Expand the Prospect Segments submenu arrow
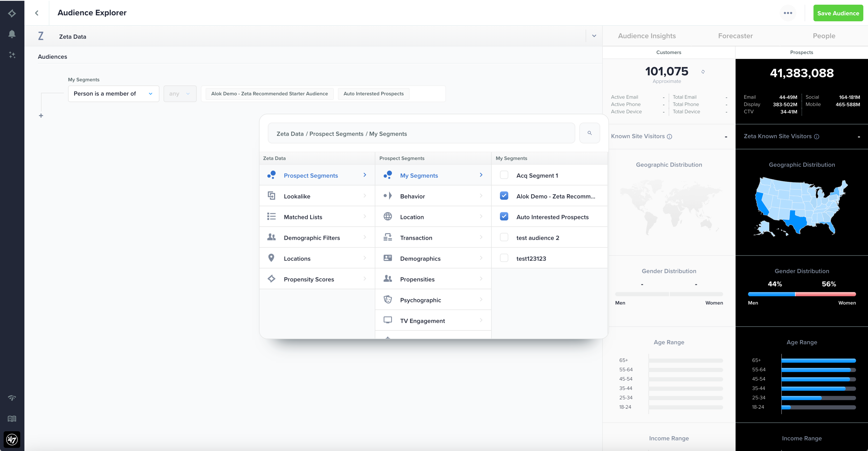 pyautogui.click(x=365, y=175)
